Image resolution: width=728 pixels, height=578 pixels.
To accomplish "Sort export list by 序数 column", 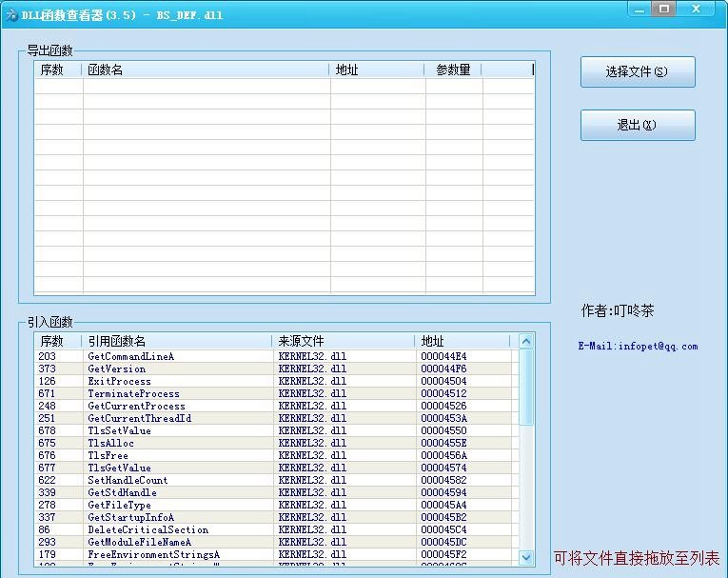I will [58, 70].
